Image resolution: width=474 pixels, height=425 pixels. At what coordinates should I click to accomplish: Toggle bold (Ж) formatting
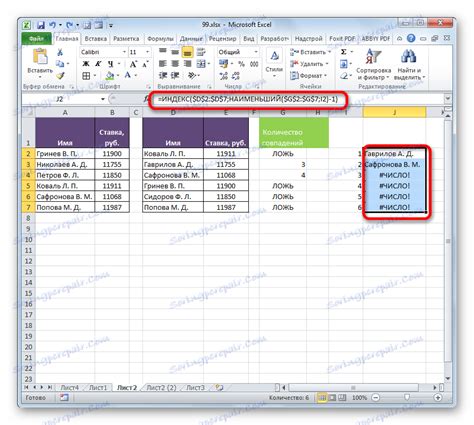[x=86, y=64]
